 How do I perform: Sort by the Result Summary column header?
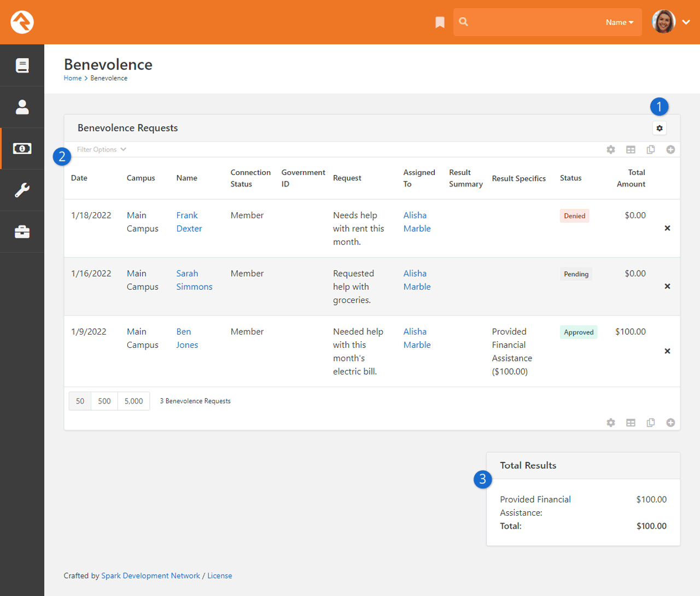466,178
